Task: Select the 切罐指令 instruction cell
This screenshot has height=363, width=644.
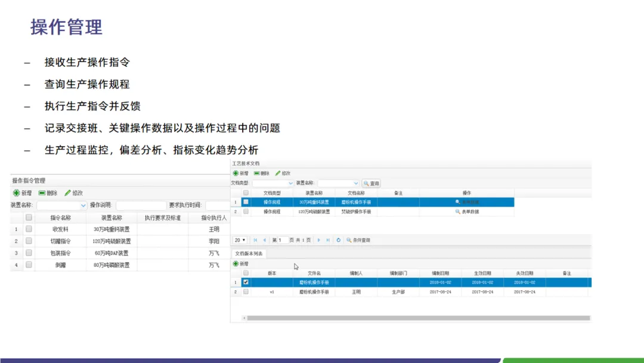Action: 61,241
